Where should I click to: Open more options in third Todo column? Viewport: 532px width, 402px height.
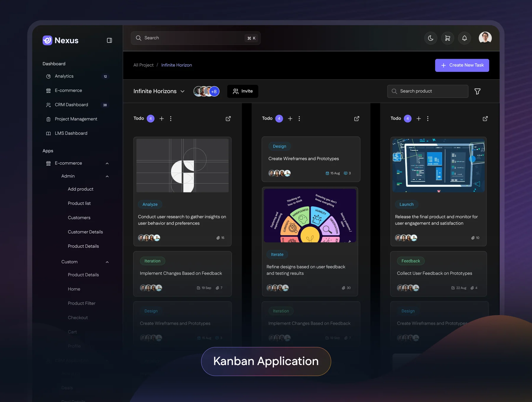tap(428, 119)
